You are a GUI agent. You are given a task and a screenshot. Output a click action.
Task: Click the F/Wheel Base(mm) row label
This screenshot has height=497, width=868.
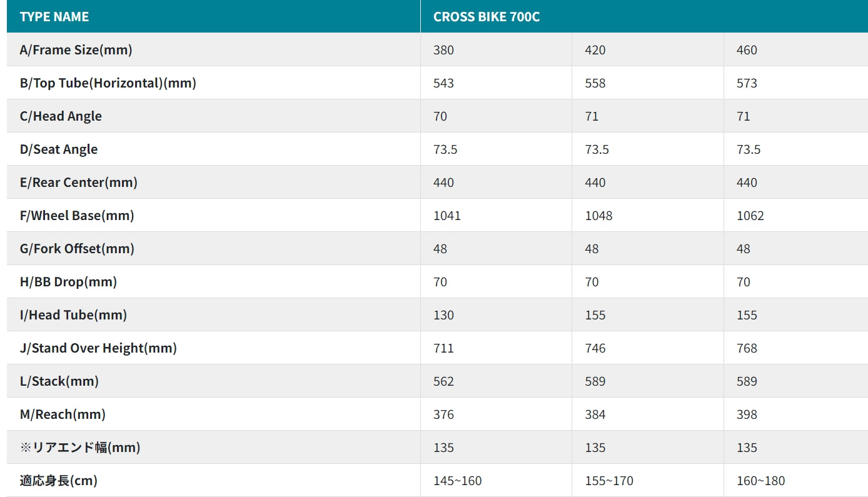pos(77,216)
